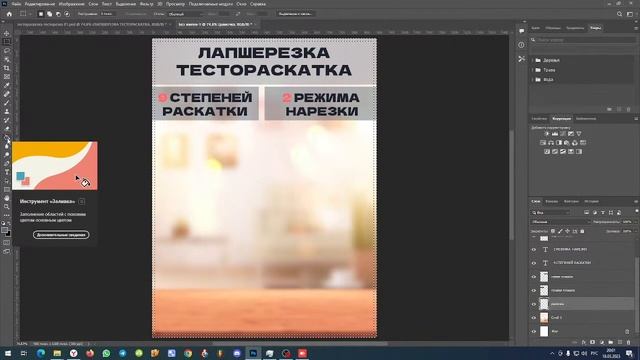This screenshot has width=640, height=360.
Task: Hide the Фон background layer
Action: (x=533, y=331)
